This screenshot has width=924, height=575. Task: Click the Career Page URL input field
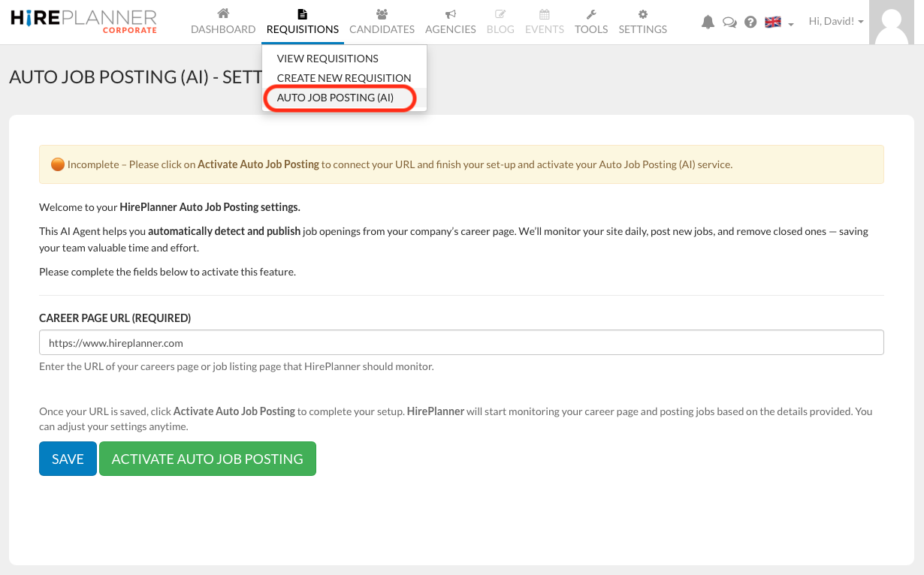[x=461, y=342]
